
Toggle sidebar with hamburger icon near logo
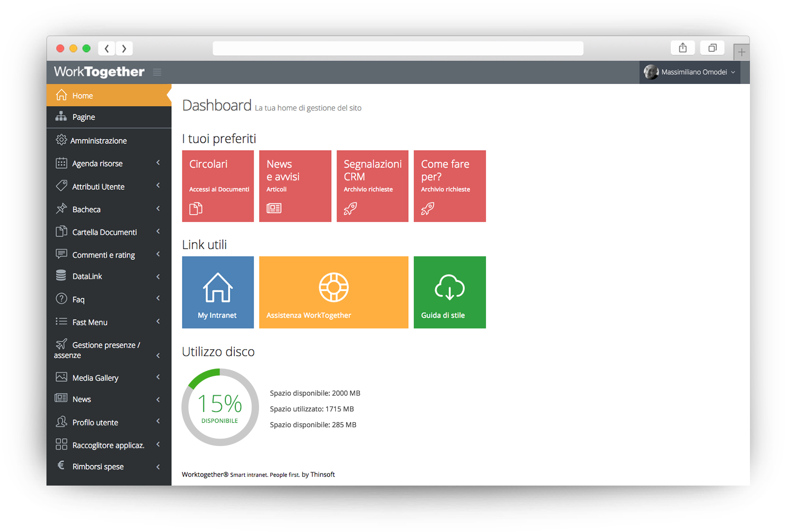157,72
